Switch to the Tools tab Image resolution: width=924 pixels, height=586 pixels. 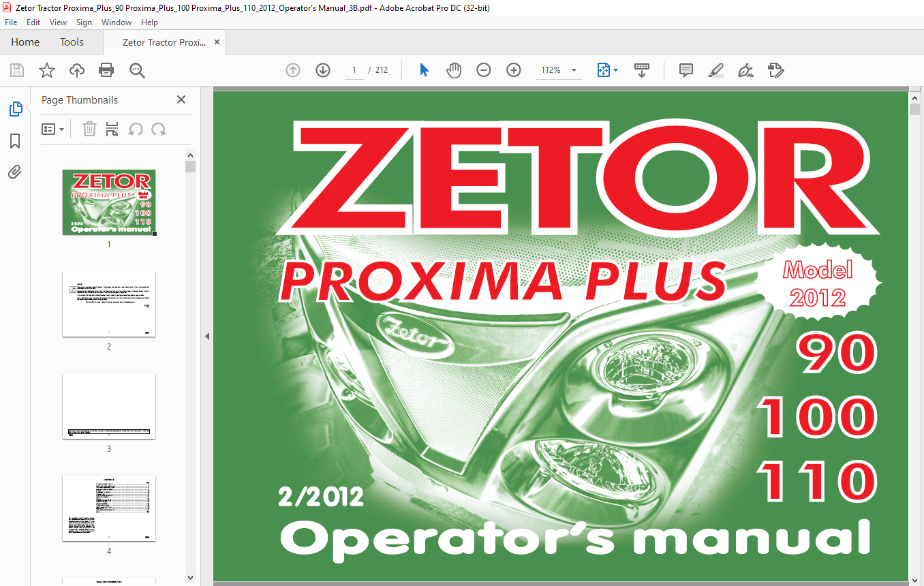(72, 42)
